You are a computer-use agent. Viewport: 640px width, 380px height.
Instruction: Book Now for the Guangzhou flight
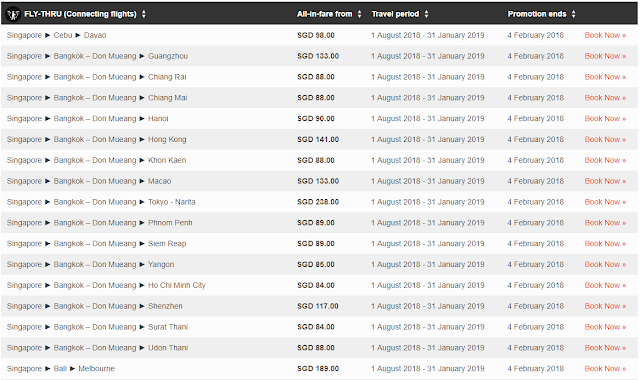605,56
